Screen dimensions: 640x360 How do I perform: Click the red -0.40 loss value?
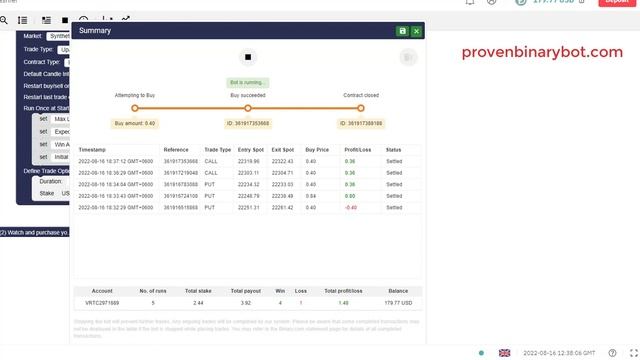[351, 207]
